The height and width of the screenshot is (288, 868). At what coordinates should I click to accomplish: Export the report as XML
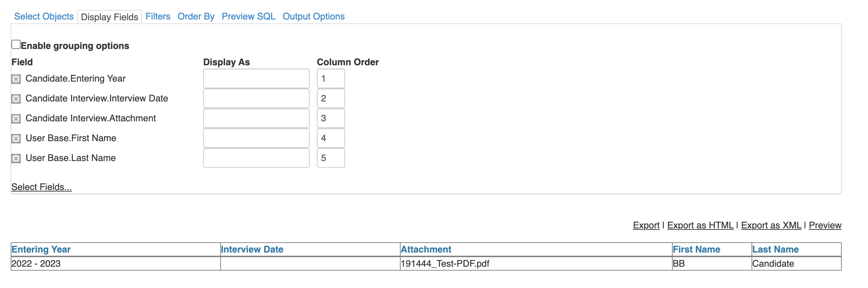pos(771,225)
